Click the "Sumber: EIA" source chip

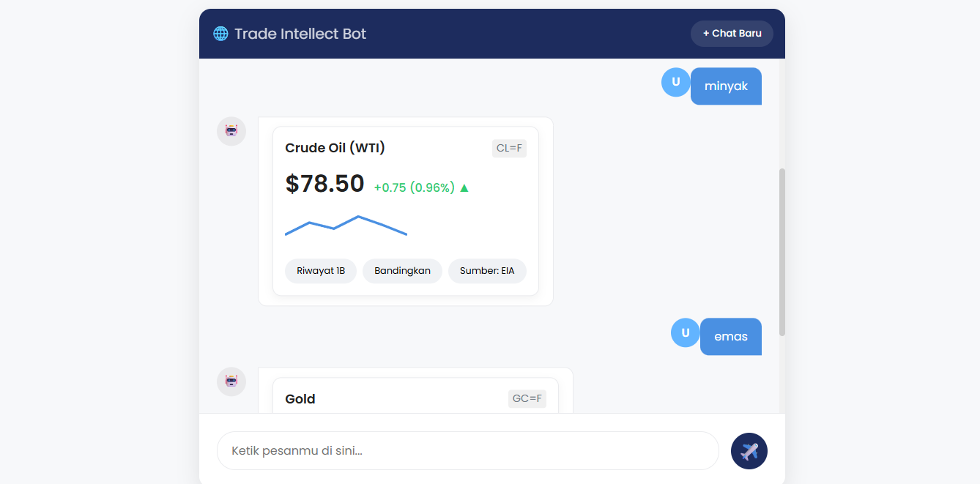tap(487, 271)
